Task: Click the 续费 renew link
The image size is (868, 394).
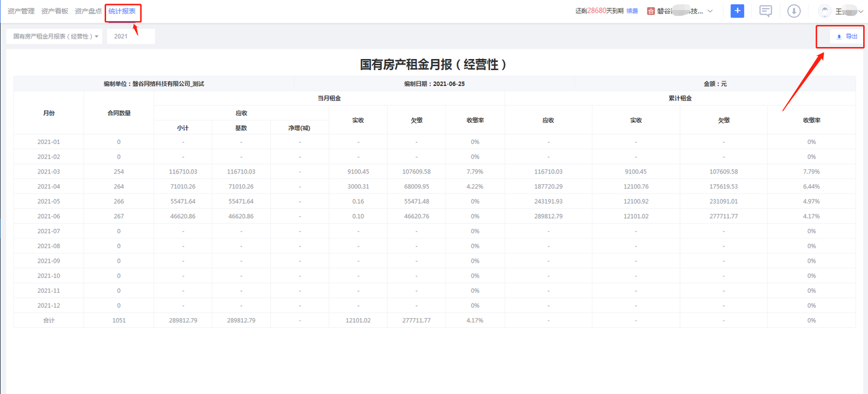Action: click(632, 11)
